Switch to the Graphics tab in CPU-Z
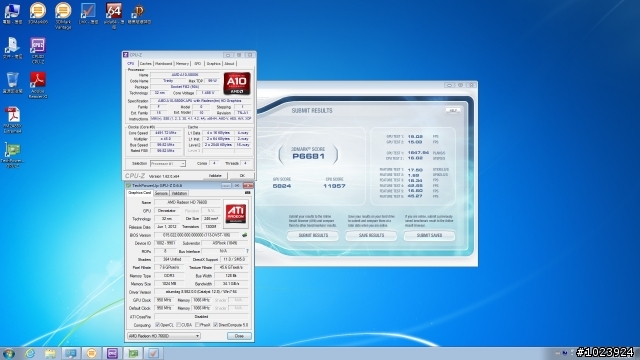 pyautogui.click(x=213, y=64)
